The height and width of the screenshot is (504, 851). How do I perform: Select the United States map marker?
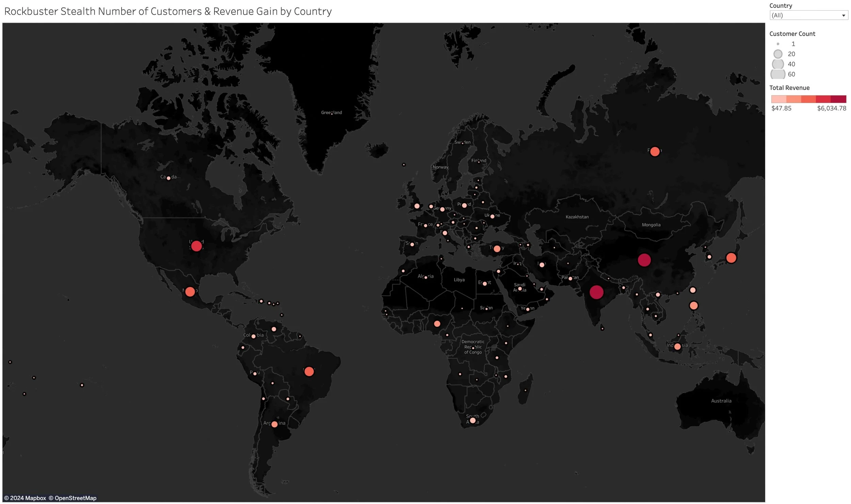pos(196,246)
